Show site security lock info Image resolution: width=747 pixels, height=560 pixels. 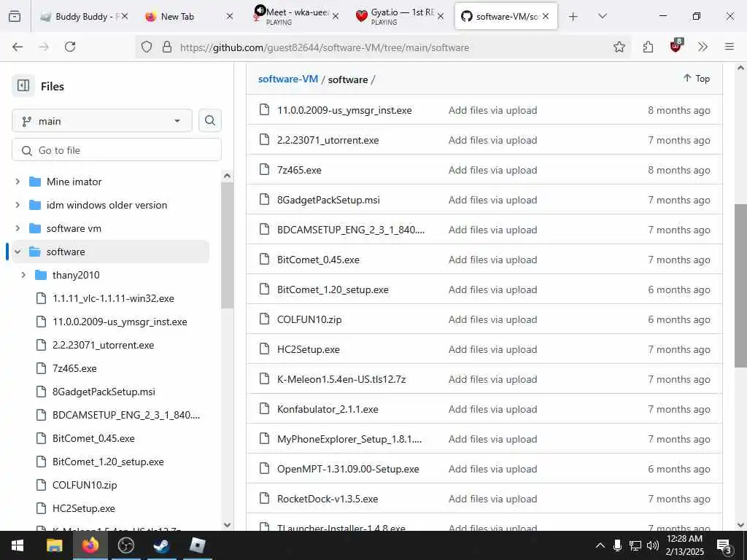pyautogui.click(x=167, y=47)
